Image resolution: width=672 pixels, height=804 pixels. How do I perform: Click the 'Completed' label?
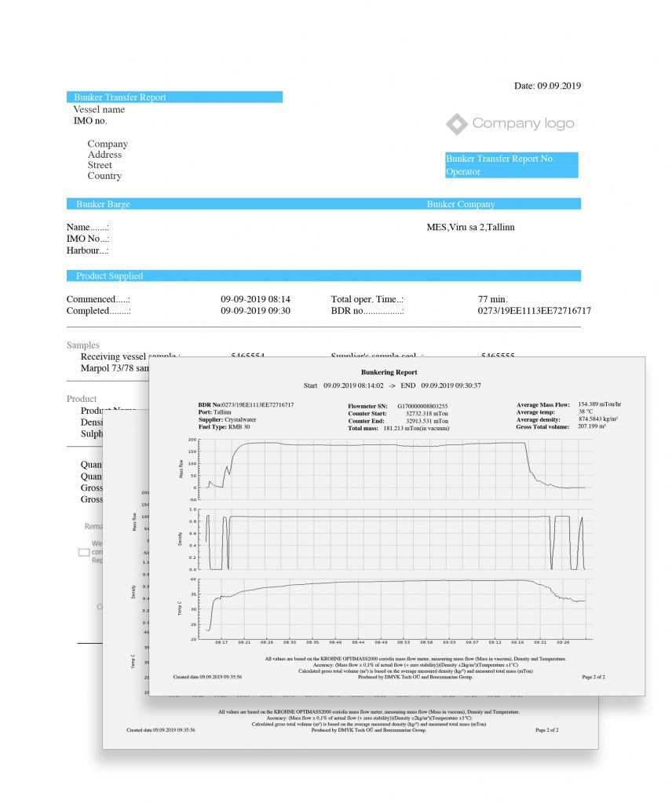(98, 311)
